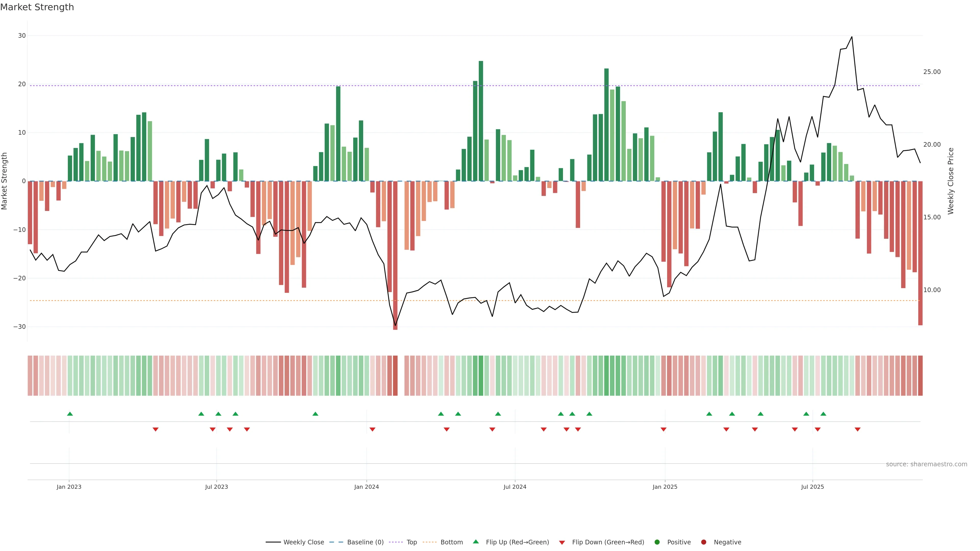Image resolution: width=980 pixels, height=551 pixels.
Task: Click the Jul 2025 x-axis label
Action: point(812,487)
